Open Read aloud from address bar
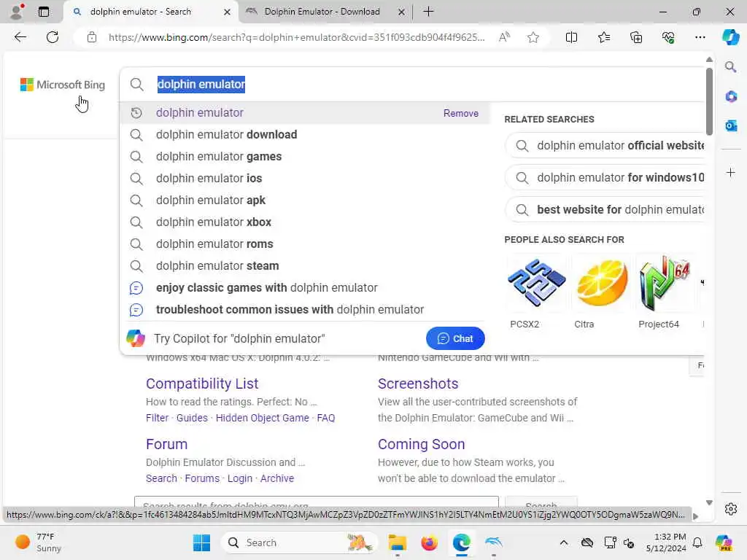 [504, 37]
